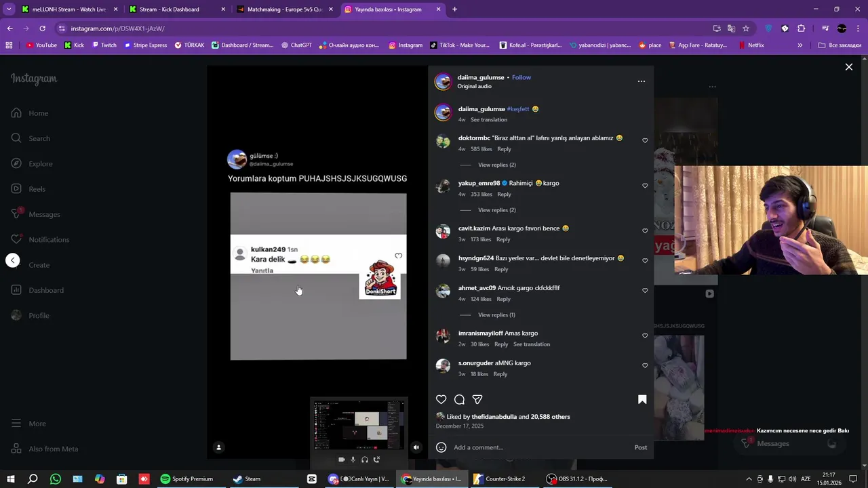Open Instagram Home in sidebar
868x488 pixels.
[x=30, y=113]
